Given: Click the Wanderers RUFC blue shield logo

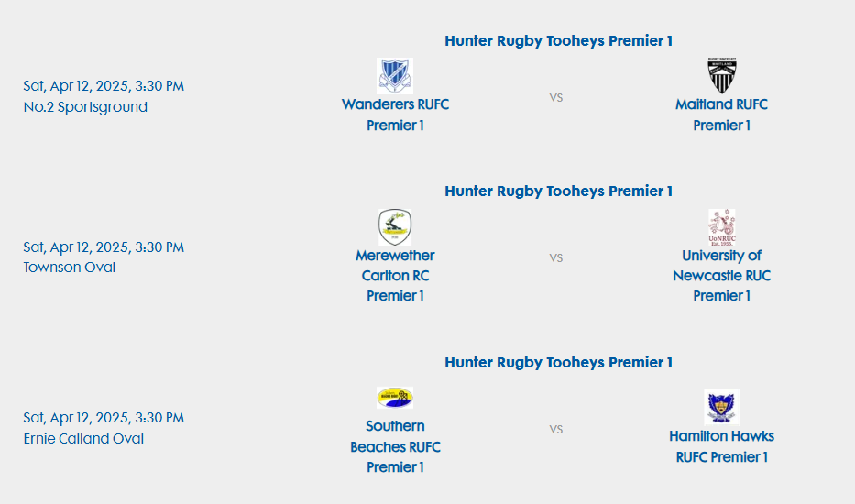Looking at the screenshot, I should click(395, 76).
